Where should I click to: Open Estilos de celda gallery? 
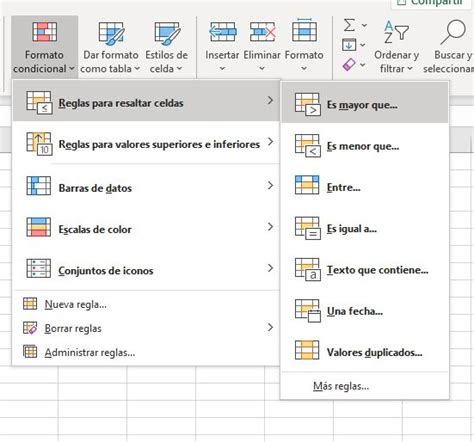[x=167, y=48]
